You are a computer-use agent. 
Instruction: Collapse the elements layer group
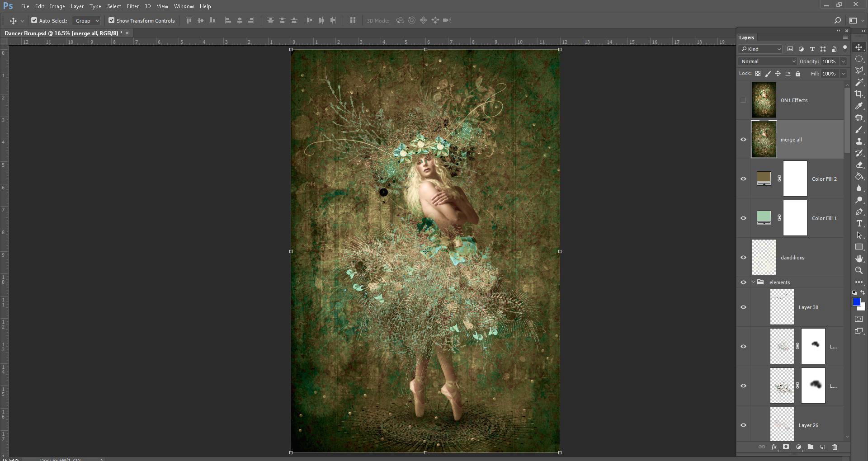[x=753, y=282]
